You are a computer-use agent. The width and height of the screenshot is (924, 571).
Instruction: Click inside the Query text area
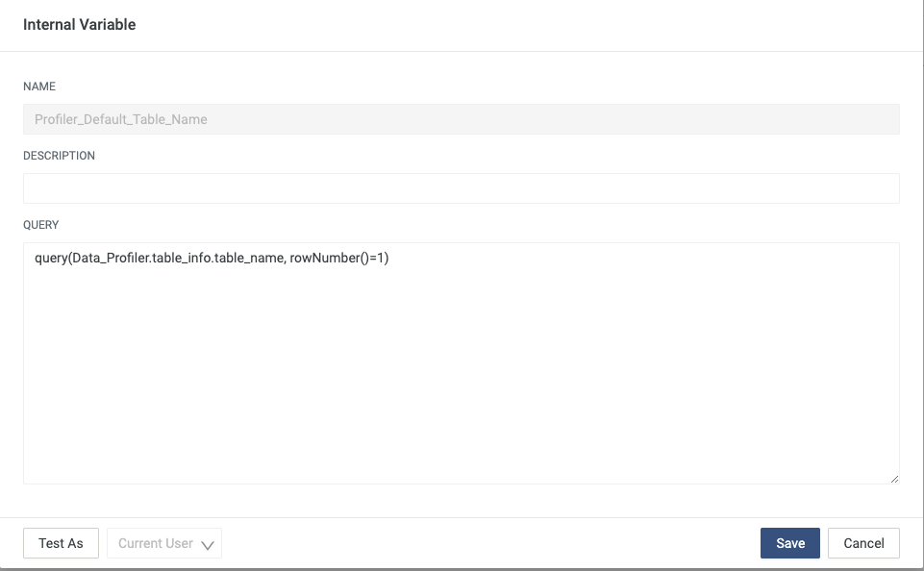tap(461, 365)
